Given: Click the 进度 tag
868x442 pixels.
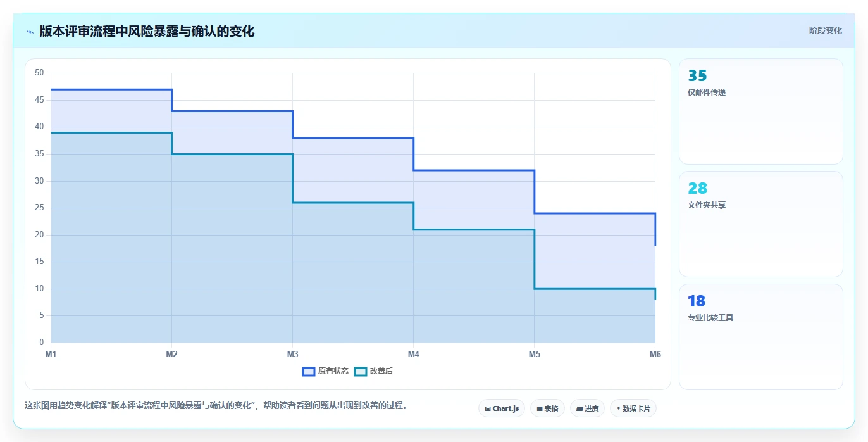Looking at the screenshot, I should tap(587, 408).
